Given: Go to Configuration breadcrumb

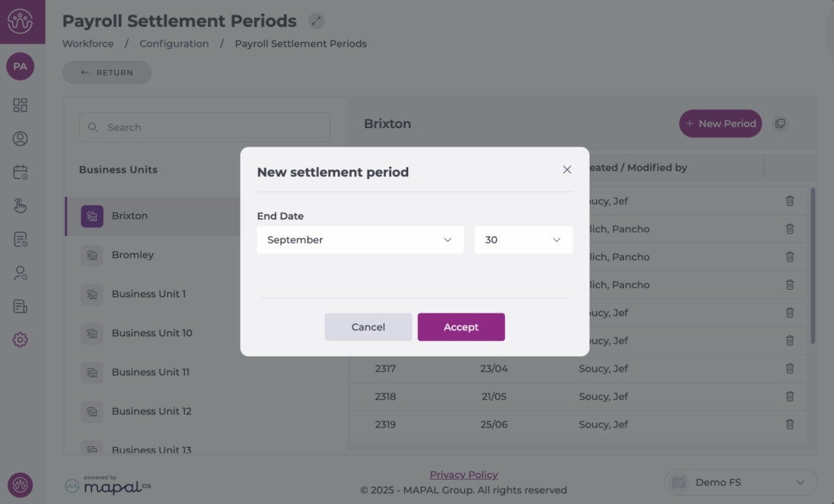Looking at the screenshot, I should [174, 44].
